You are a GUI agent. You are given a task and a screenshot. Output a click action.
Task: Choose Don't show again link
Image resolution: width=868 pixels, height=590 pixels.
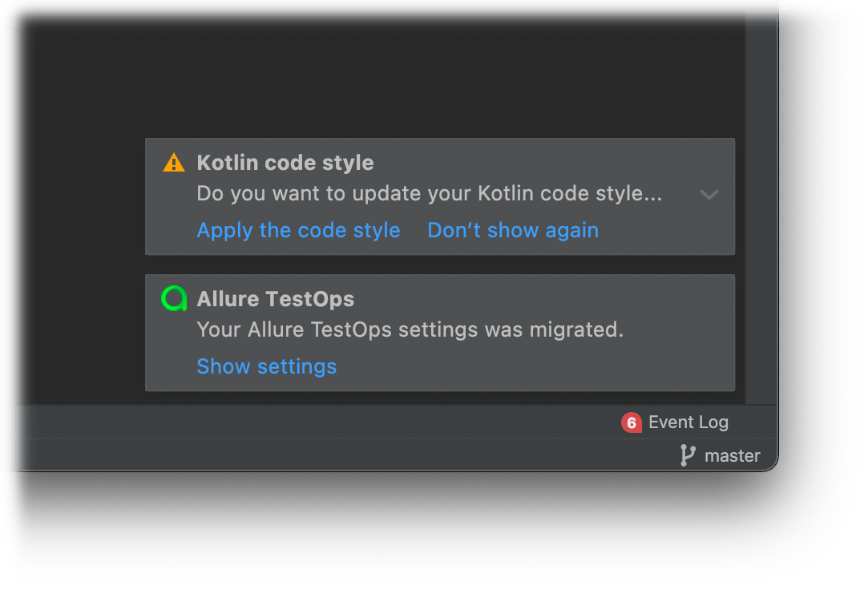click(x=513, y=230)
